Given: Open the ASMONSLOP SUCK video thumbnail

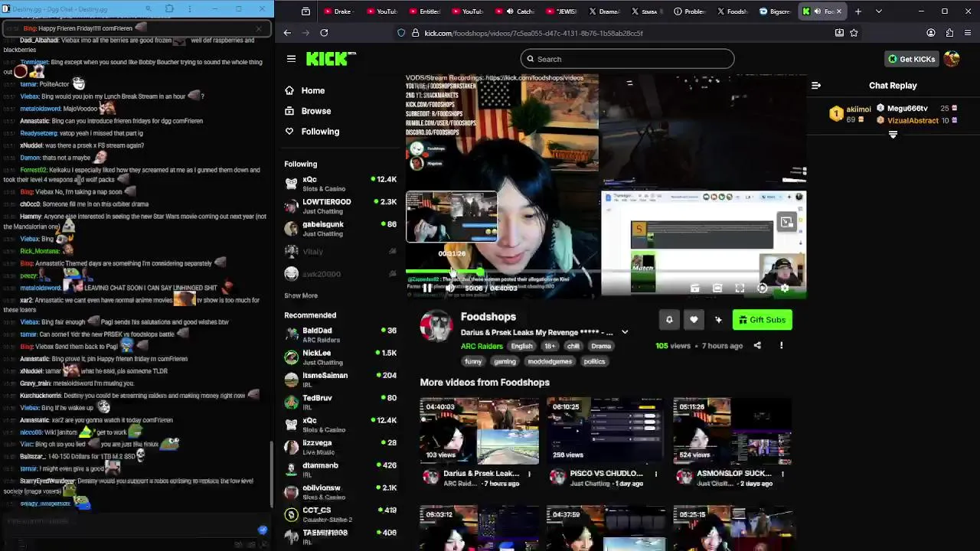Looking at the screenshot, I should coord(733,431).
